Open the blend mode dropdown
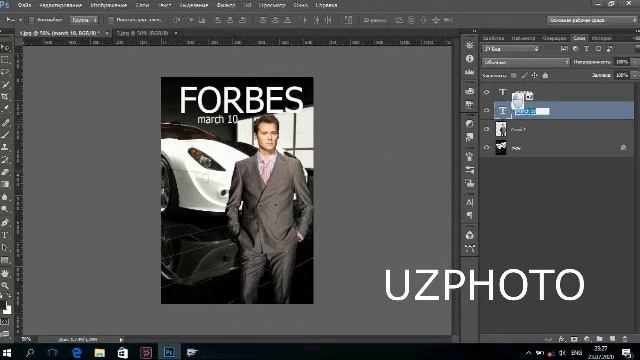Image resolution: width=640 pixels, height=360 pixels. point(526,62)
